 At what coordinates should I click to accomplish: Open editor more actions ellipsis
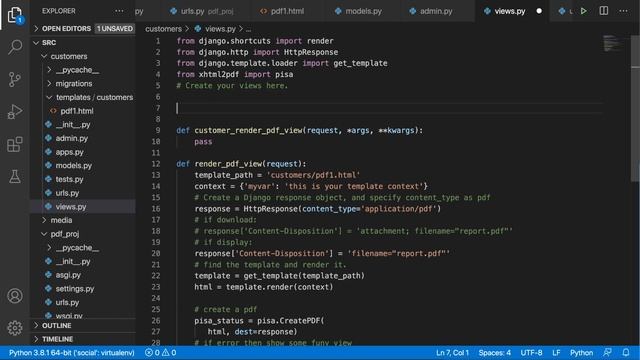(623, 11)
